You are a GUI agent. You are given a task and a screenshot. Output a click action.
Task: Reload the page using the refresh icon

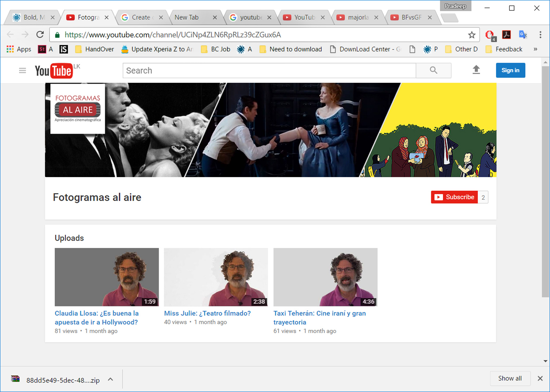coord(40,35)
